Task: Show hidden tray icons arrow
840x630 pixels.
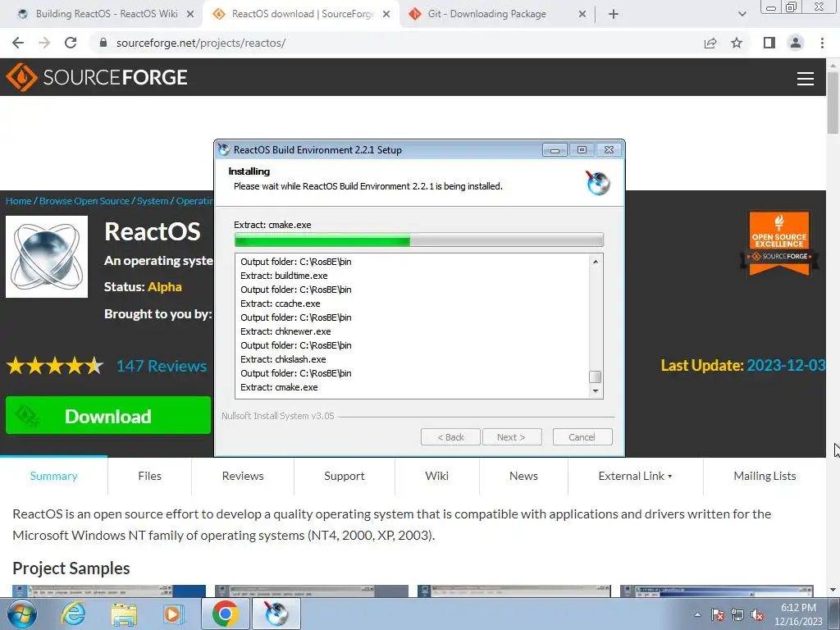Action: [x=697, y=614]
